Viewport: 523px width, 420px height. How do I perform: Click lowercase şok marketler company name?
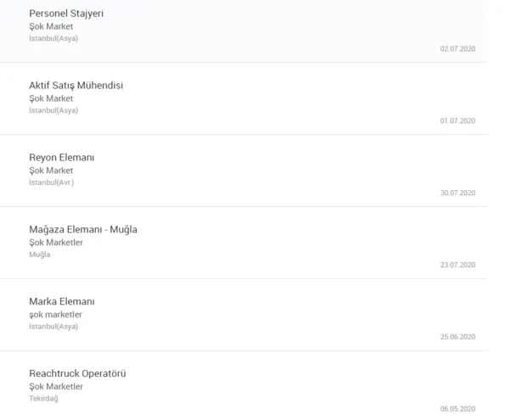click(x=55, y=315)
